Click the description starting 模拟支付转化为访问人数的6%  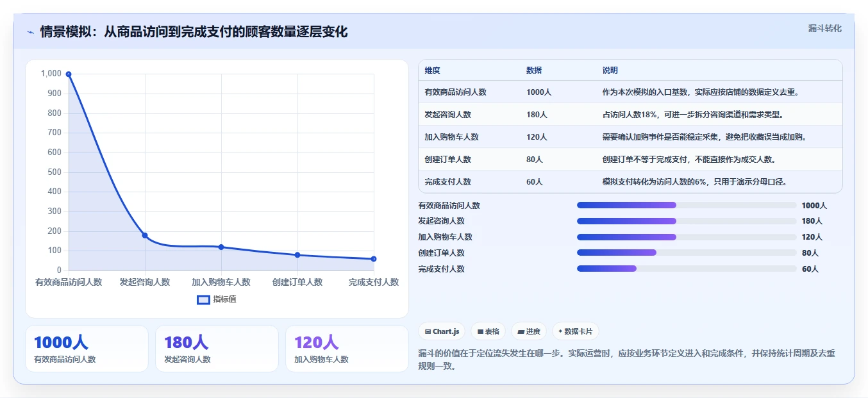click(695, 182)
